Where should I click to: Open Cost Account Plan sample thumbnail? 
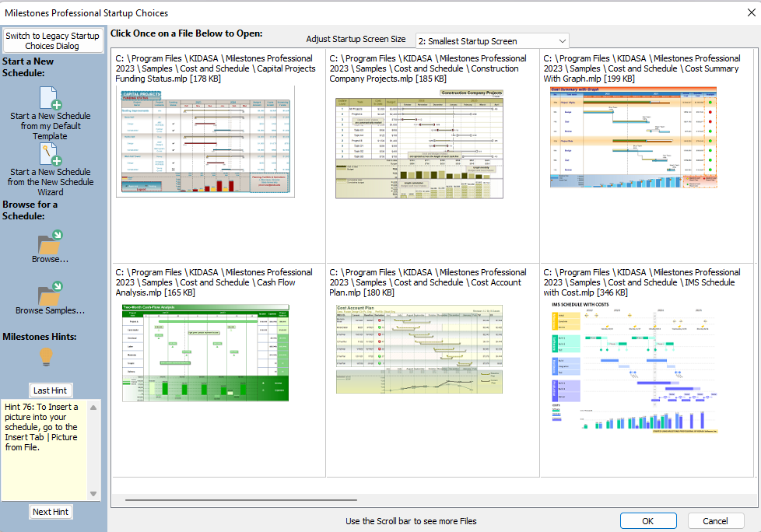pyautogui.click(x=419, y=348)
